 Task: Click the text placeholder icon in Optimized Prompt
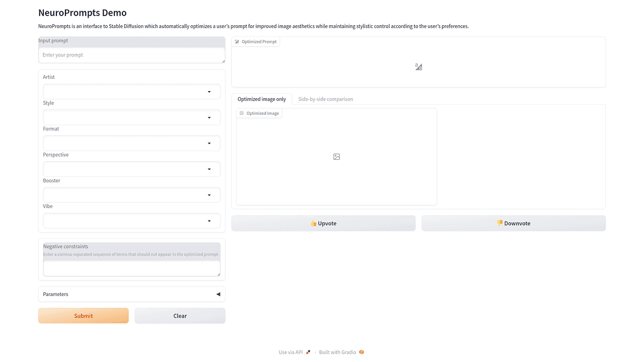[419, 67]
